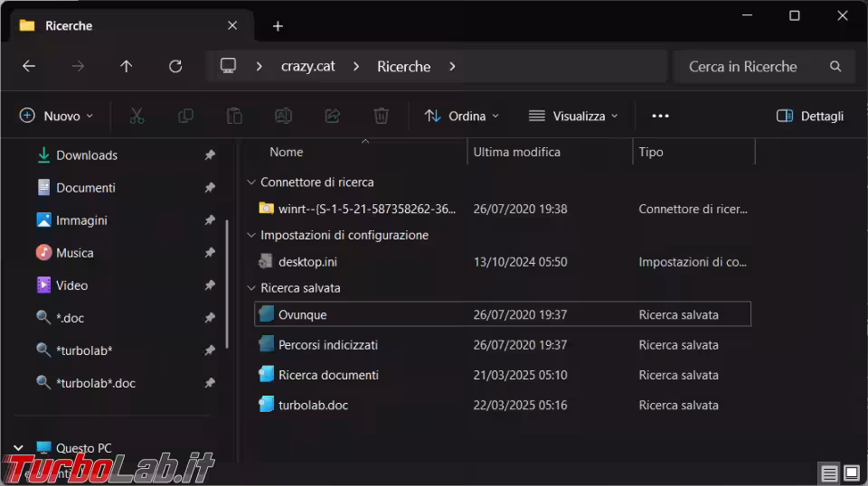Screen dimensions: 868x486
Task: Open *turbolab*.doc search in sidebar
Action: [95, 383]
